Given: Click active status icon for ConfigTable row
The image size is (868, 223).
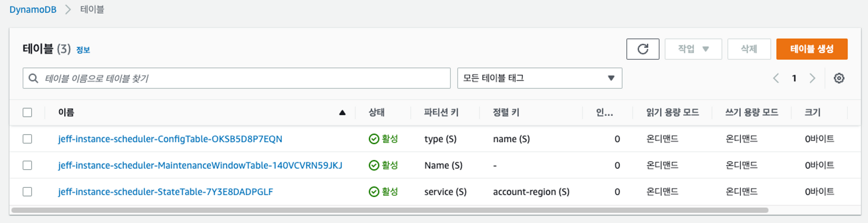Looking at the screenshot, I should 374,139.
